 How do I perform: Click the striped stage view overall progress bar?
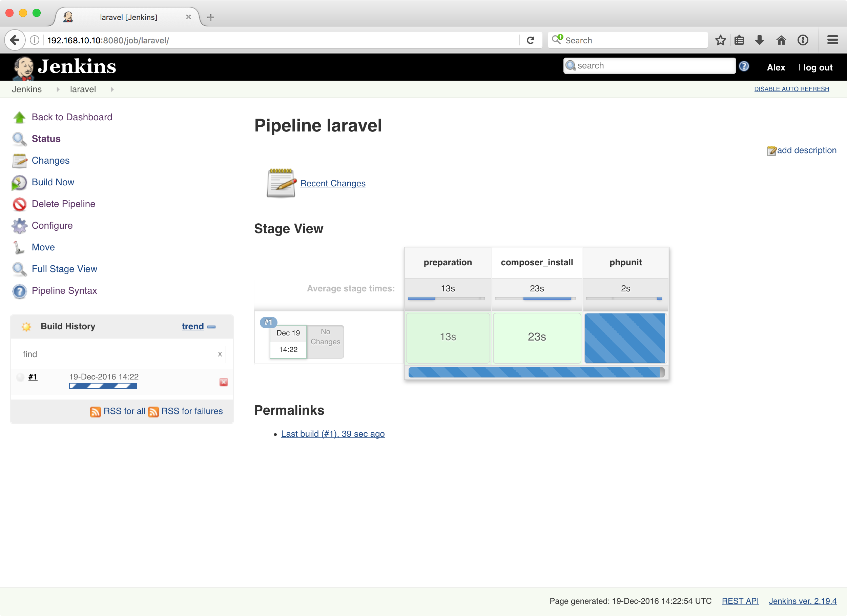pyautogui.click(x=536, y=372)
